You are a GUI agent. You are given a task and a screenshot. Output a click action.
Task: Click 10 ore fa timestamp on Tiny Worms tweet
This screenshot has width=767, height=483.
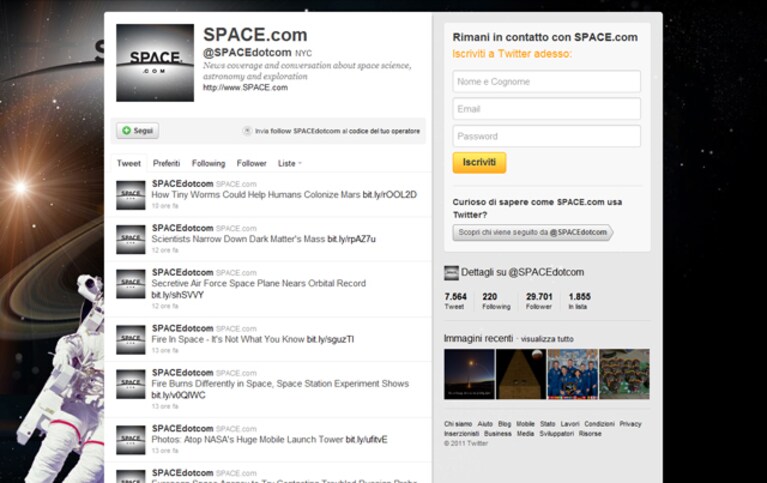tap(165, 206)
